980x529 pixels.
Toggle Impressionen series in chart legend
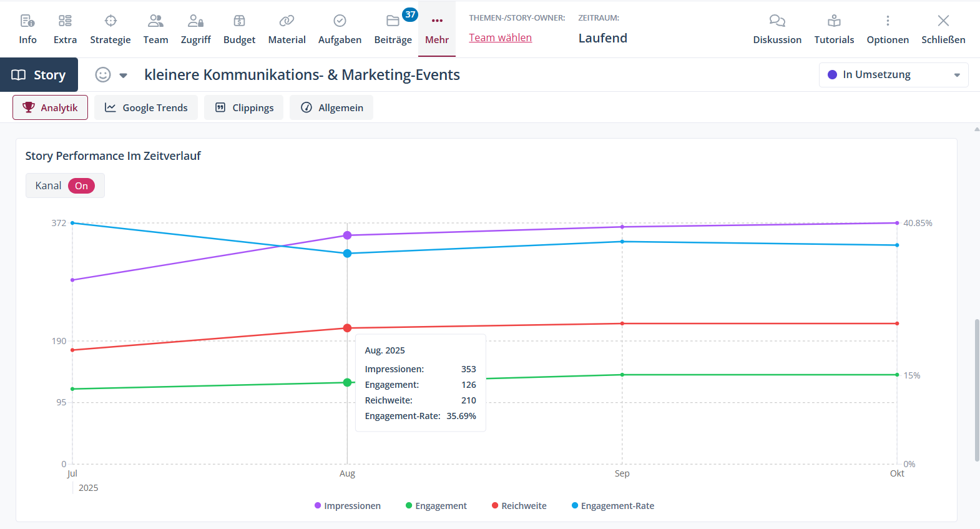[x=348, y=506]
